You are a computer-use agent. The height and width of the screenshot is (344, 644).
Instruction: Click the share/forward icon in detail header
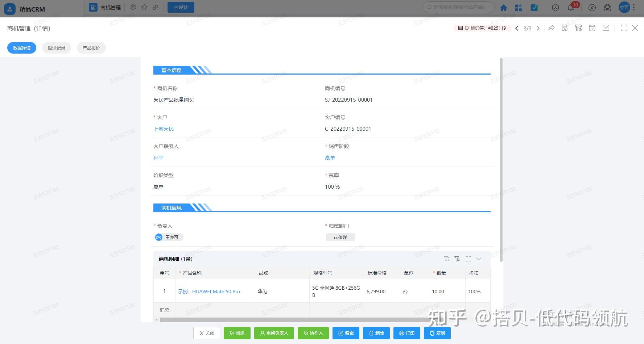click(x=552, y=28)
